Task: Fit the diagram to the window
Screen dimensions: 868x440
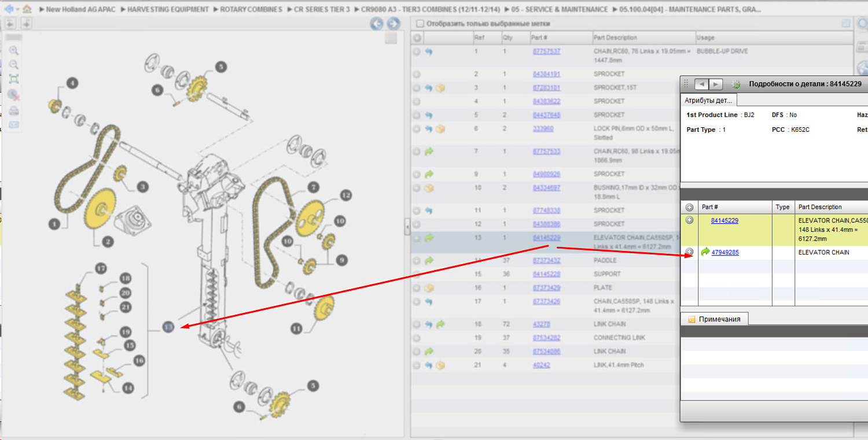Action: 14,79
